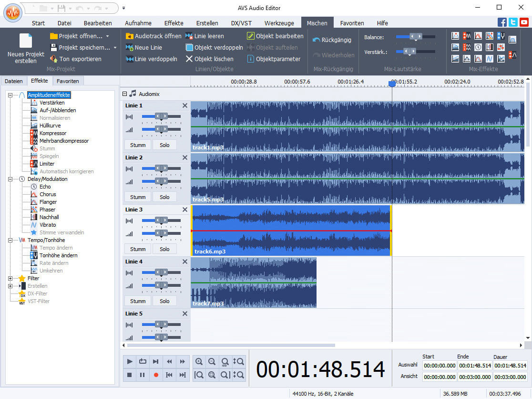532x399 pixels.
Task: Expand the Filter tree node
Action: click(x=10, y=278)
